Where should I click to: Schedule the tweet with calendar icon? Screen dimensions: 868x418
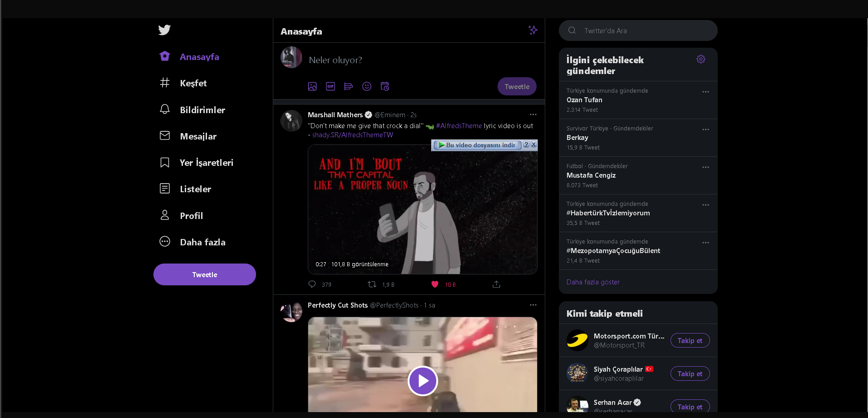tap(385, 86)
